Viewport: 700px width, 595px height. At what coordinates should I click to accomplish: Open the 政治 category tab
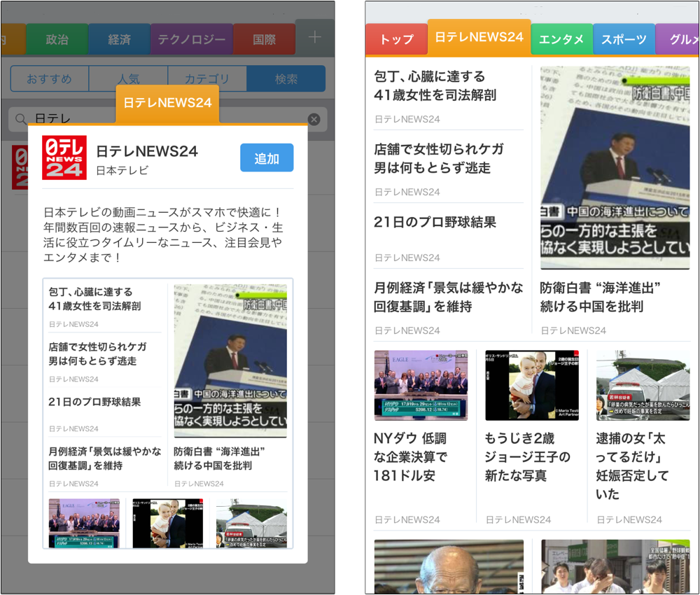(x=57, y=40)
